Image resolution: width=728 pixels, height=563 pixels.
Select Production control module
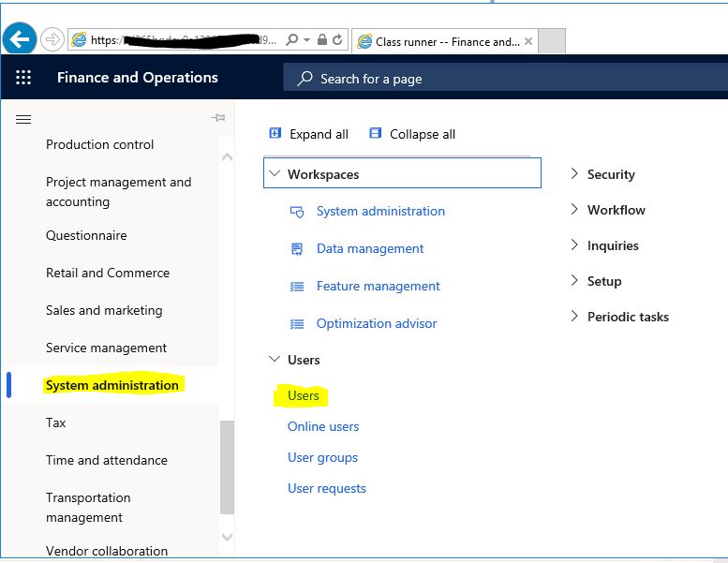[100, 144]
